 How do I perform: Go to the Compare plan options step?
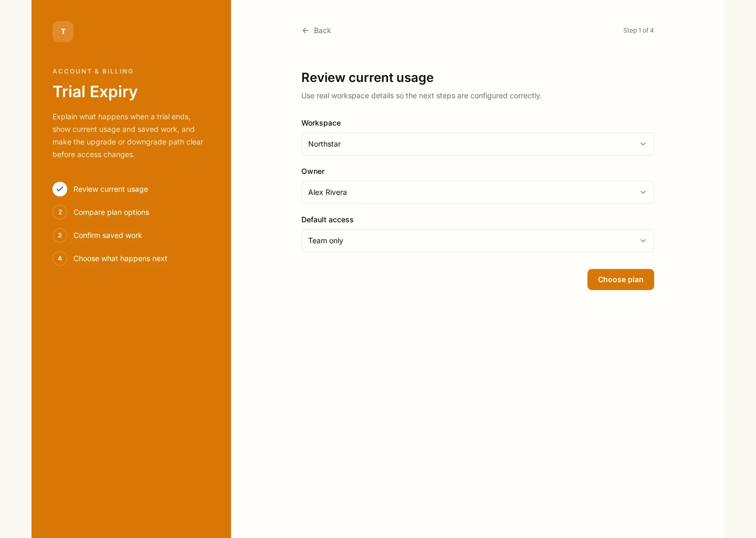click(111, 212)
